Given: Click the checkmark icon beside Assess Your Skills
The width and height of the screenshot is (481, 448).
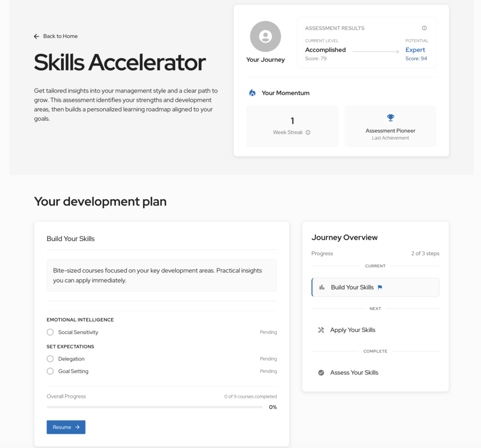Looking at the screenshot, I should [321, 373].
